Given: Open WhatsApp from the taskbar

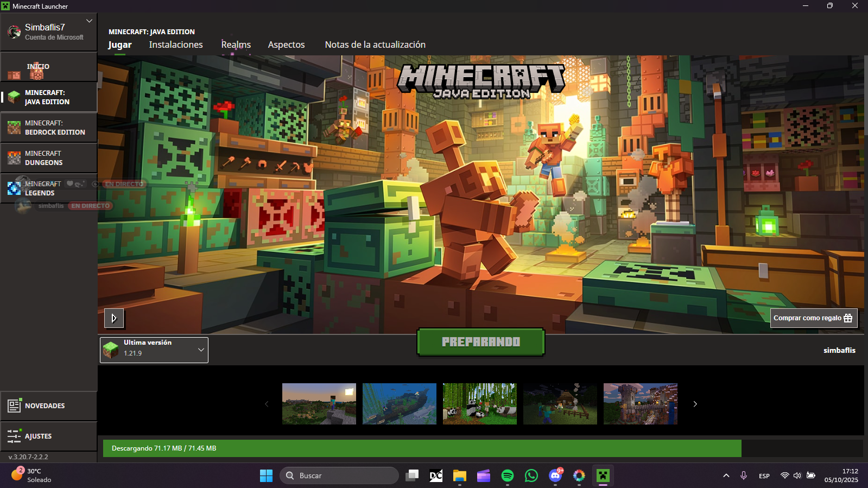Looking at the screenshot, I should coord(531,476).
